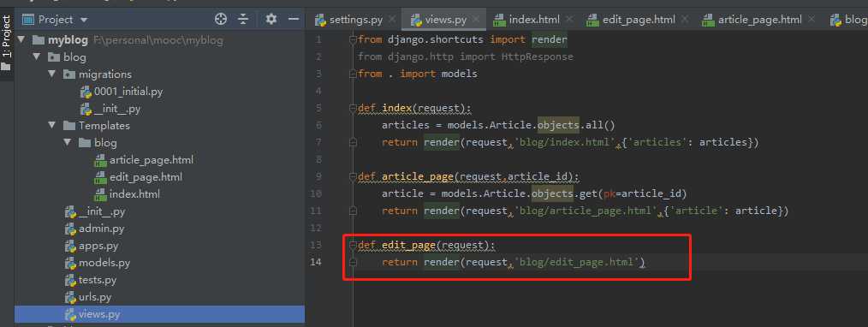Collapse the Templates folder arrow

[52, 126]
